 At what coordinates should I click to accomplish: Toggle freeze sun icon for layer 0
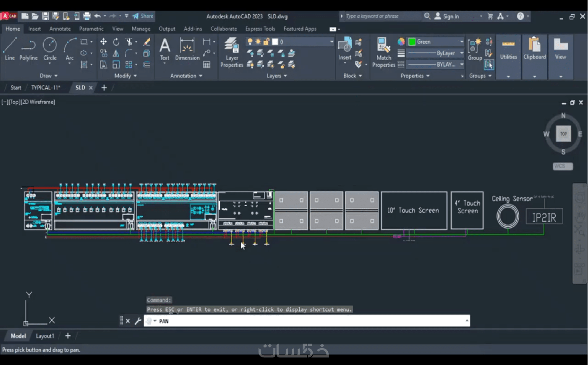[x=258, y=42]
